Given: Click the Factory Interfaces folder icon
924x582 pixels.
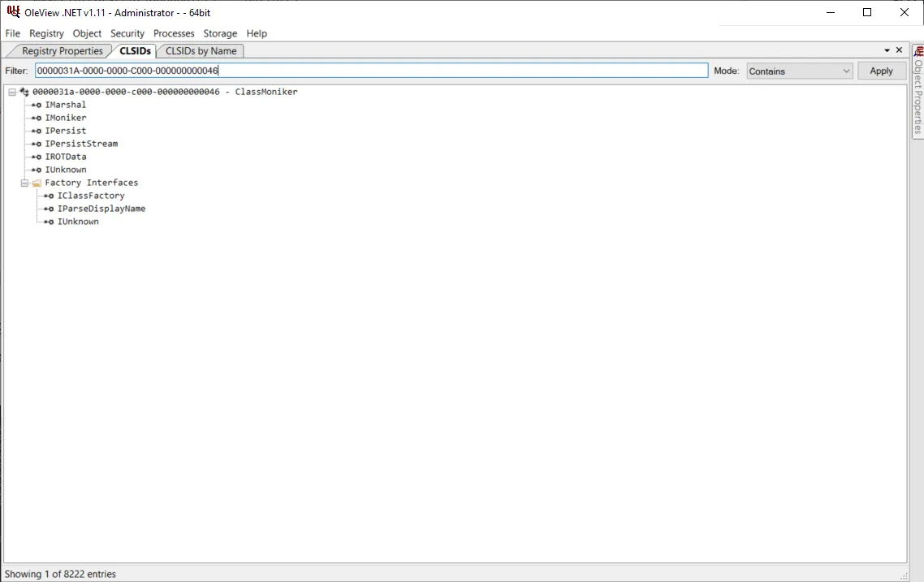Looking at the screenshot, I should tap(37, 183).
